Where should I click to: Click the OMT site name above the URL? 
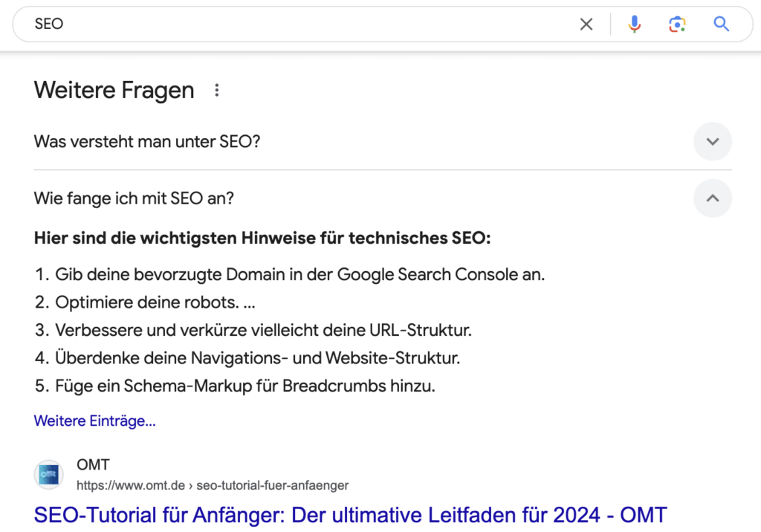pos(93,464)
